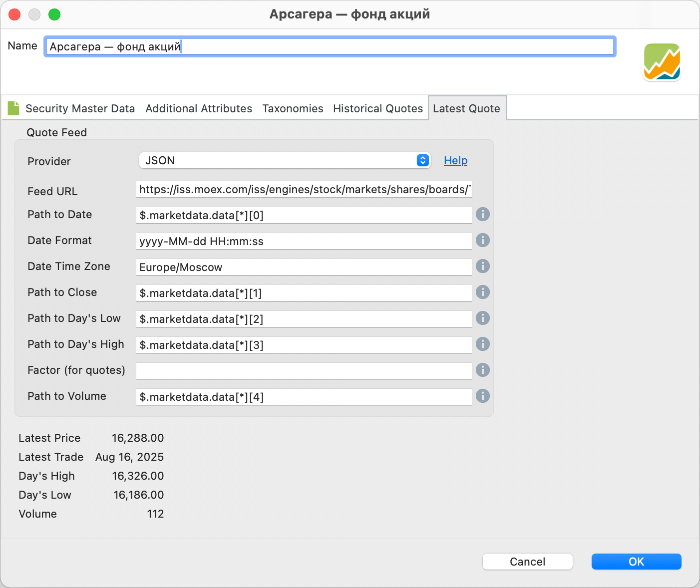
Task: Click info icon next to Path to Date
Action: point(482,214)
